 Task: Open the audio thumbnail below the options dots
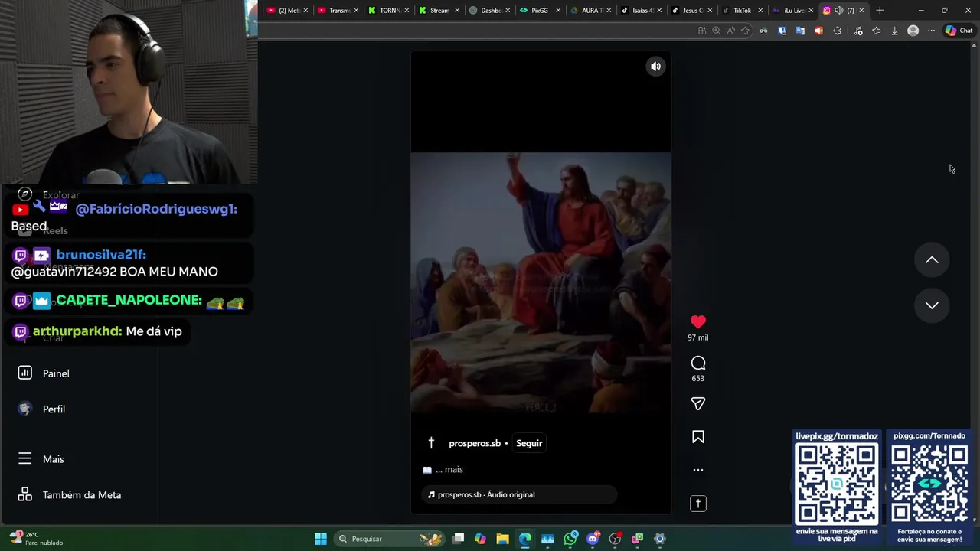[697, 504]
